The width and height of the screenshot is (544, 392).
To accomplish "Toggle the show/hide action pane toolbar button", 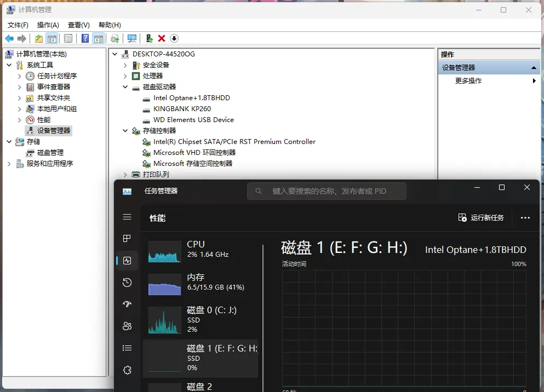I will [99, 38].
